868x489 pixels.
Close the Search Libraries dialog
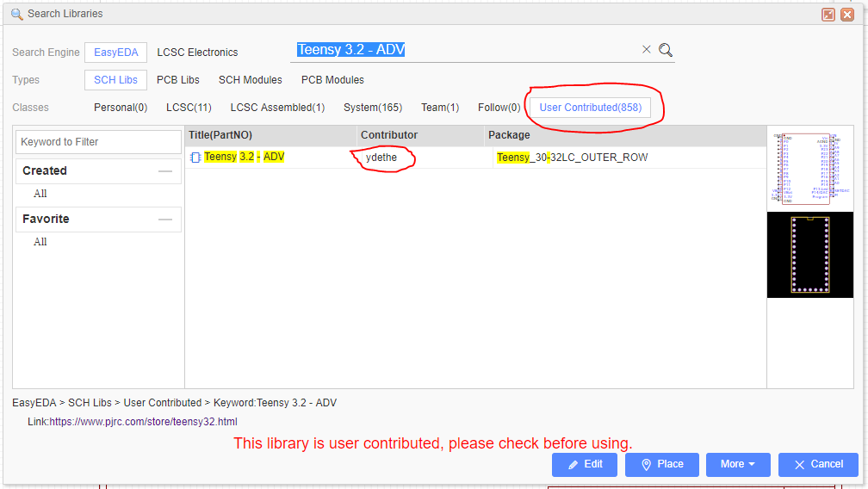click(847, 15)
